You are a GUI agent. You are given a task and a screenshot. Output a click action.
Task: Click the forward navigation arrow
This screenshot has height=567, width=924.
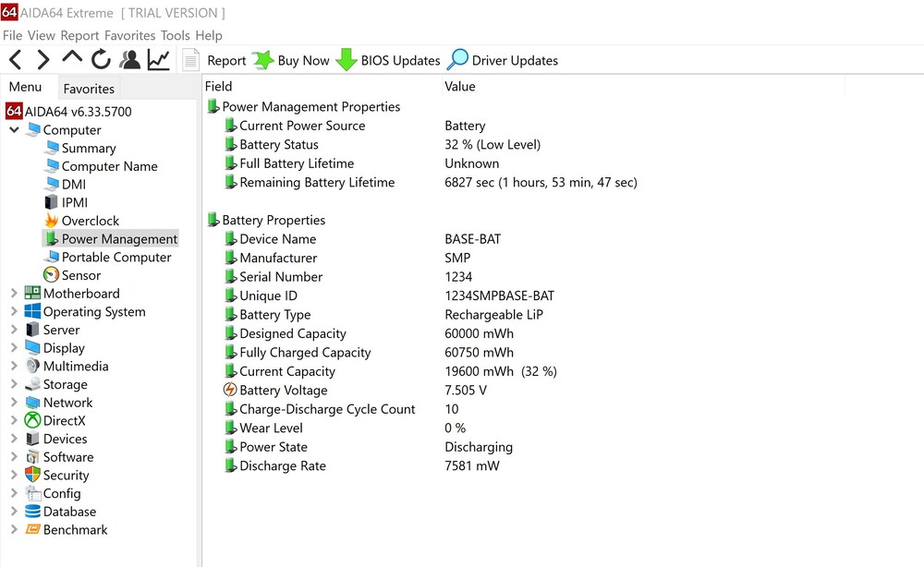pyautogui.click(x=43, y=60)
